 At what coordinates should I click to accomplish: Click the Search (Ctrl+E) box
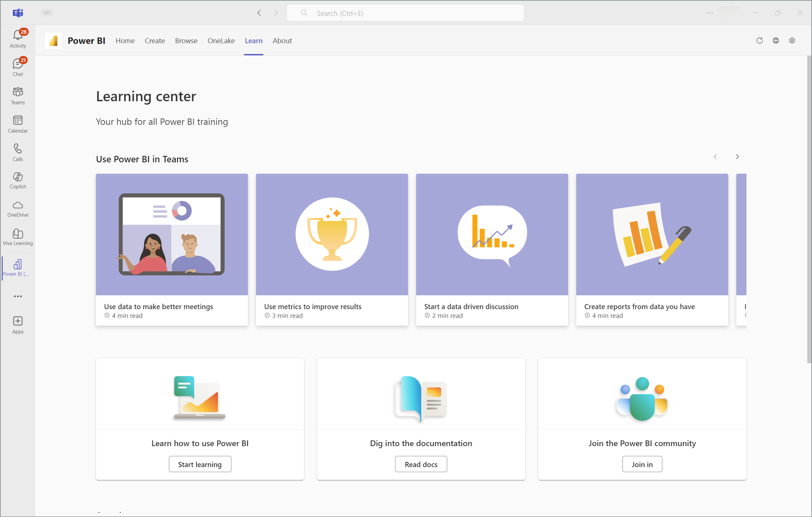click(405, 13)
